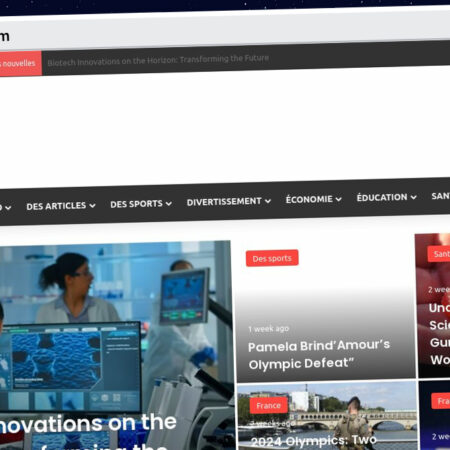Expand chevron next to ÉCONOMIE
Viewport: 450px width, 450px height.
coord(339,199)
